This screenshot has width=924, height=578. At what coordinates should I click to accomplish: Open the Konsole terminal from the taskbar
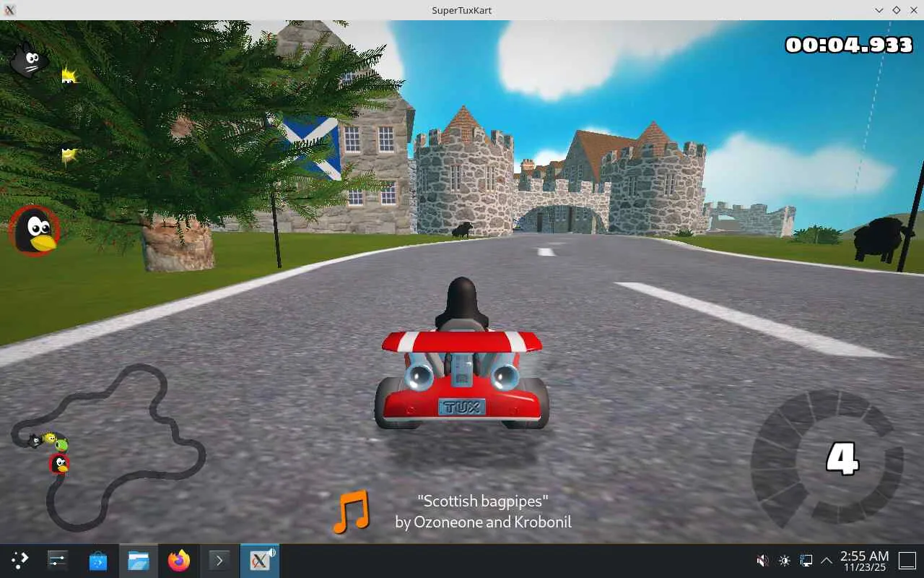(x=219, y=560)
